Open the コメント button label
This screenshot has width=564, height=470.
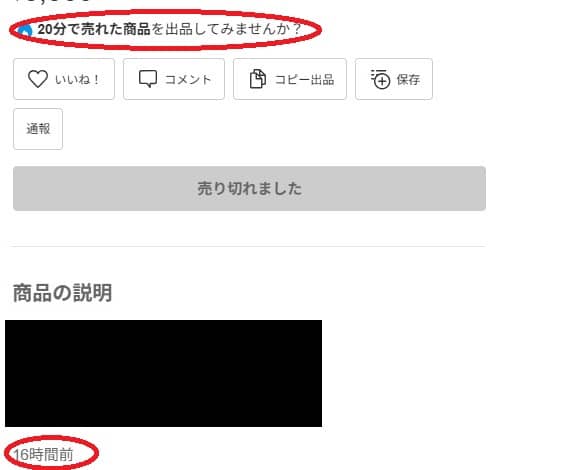pos(188,79)
